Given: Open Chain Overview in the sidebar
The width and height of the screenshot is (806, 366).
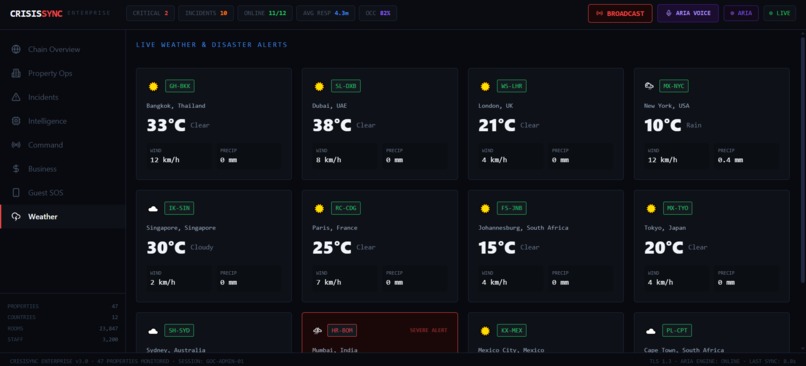Looking at the screenshot, I should pos(63,49).
